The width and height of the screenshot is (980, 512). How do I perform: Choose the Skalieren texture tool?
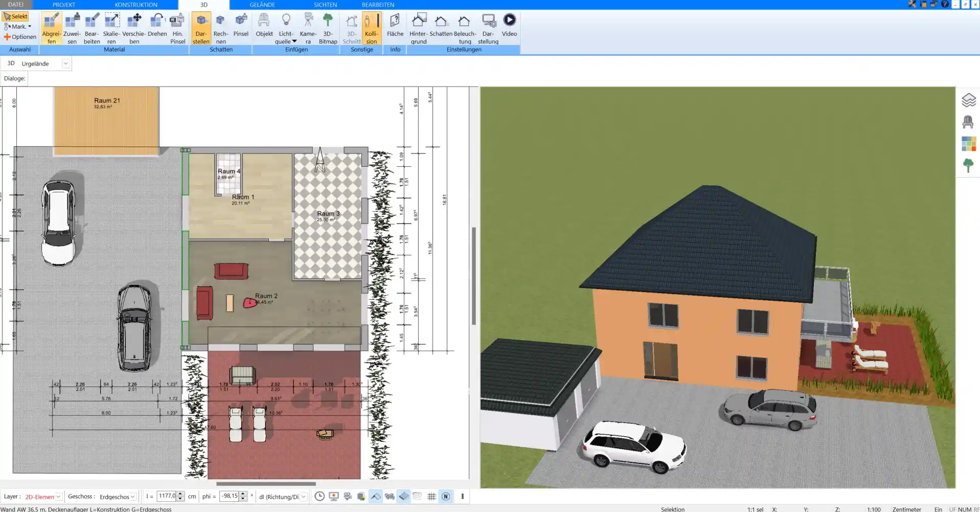[x=111, y=28]
